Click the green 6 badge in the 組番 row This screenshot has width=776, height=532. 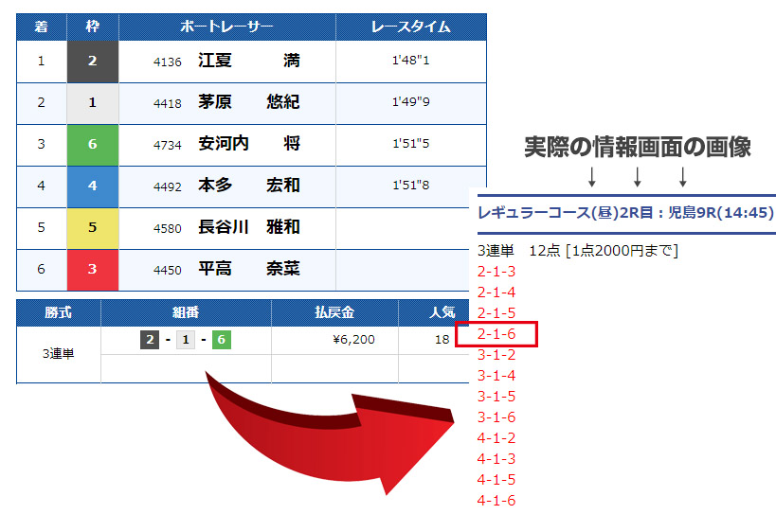click(x=221, y=341)
